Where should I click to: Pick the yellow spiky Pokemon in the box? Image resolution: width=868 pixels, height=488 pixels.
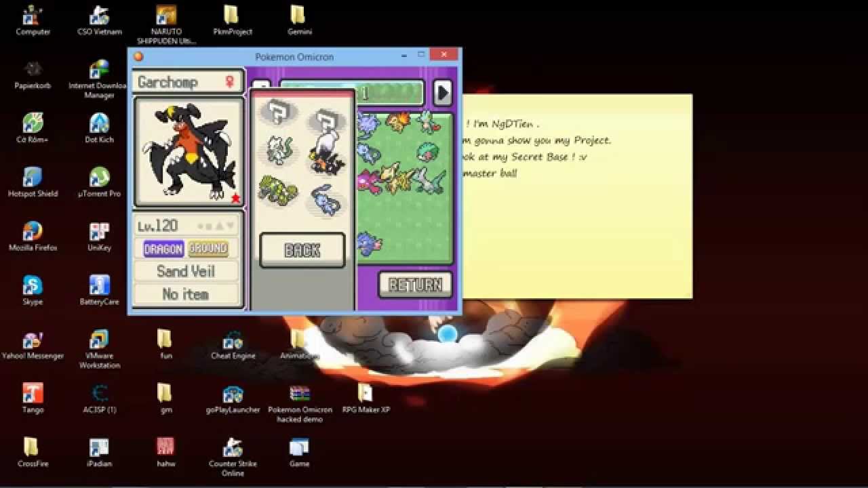[398, 179]
